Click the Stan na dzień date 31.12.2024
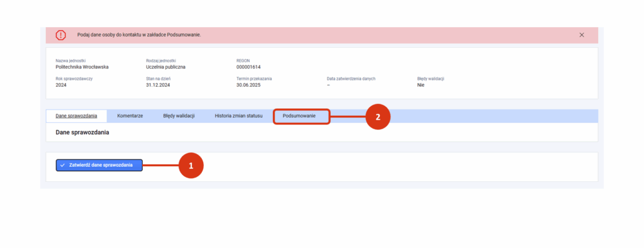Image resolution: width=644 pixels, height=248 pixels. tap(158, 85)
